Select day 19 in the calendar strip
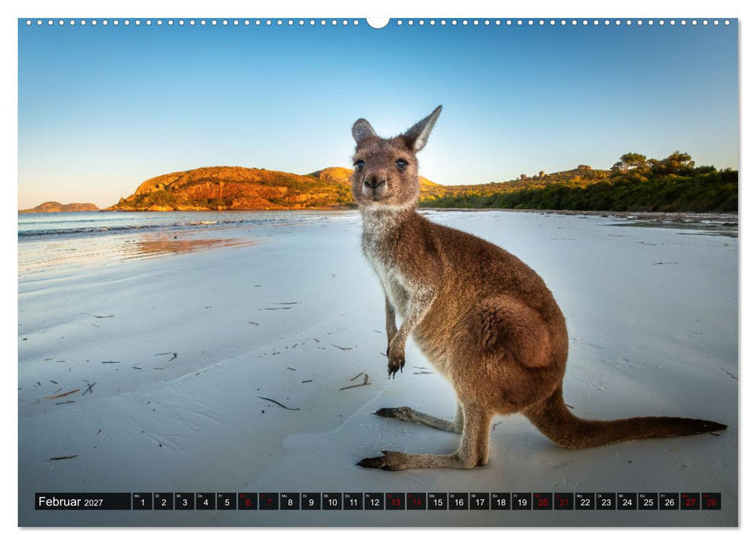The height and width of the screenshot is (545, 756). [522, 501]
